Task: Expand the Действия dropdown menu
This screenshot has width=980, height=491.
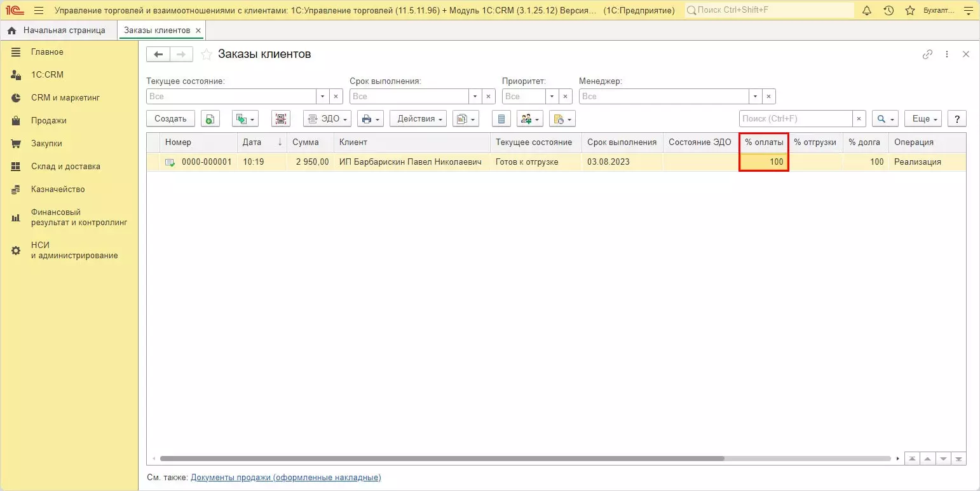Action: (x=418, y=119)
